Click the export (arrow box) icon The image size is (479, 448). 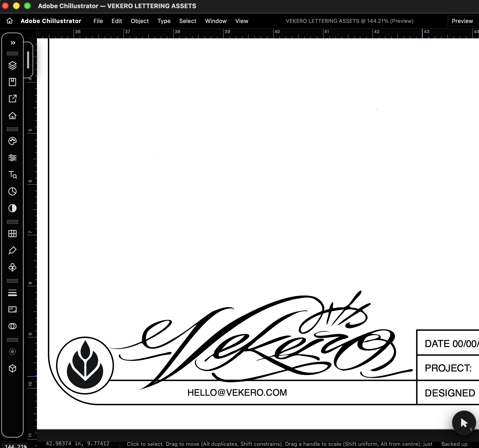[x=12, y=99]
